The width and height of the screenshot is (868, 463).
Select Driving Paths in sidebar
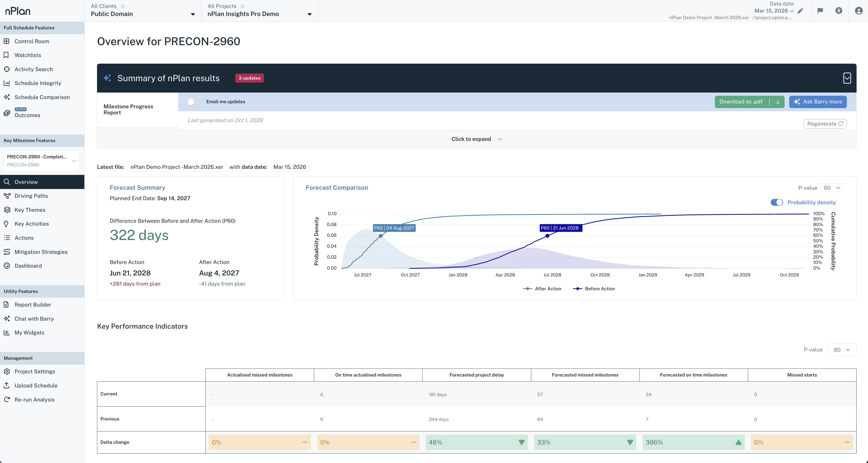pyautogui.click(x=31, y=196)
